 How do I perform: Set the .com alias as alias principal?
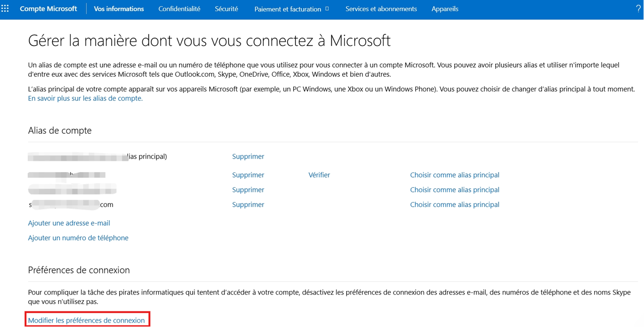point(454,204)
